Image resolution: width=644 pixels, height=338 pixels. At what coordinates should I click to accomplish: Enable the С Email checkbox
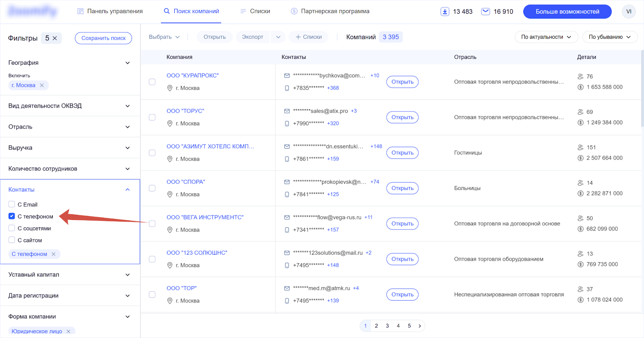click(x=12, y=204)
